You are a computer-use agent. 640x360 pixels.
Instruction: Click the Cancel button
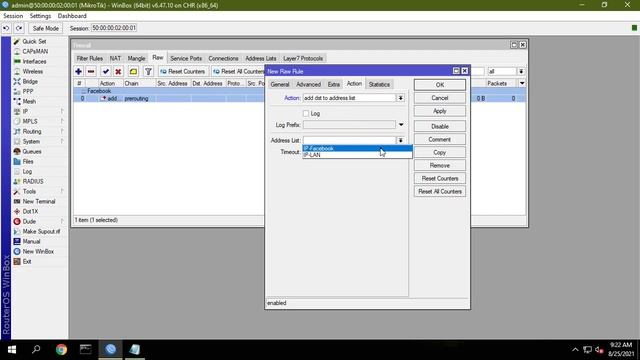440,98
